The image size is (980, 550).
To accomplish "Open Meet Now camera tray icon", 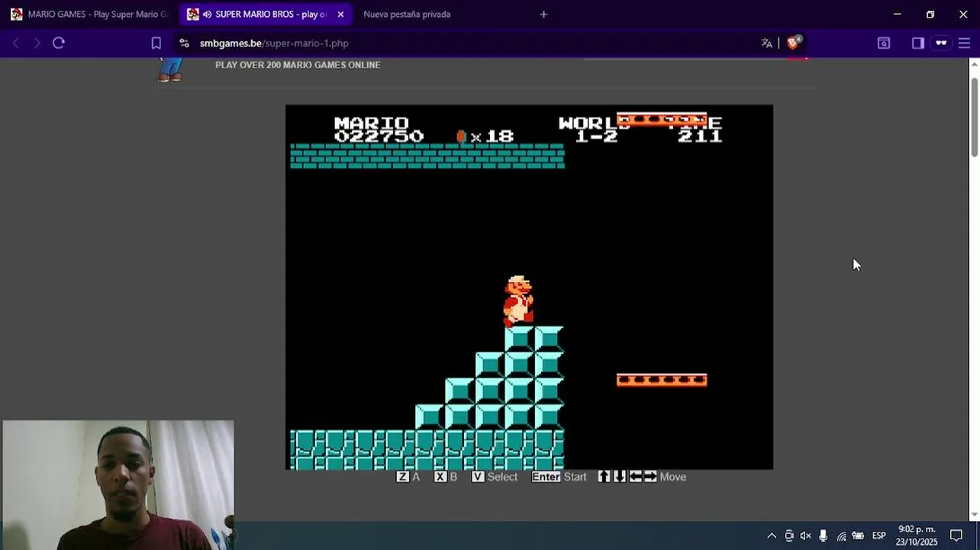I will coord(789,536).
